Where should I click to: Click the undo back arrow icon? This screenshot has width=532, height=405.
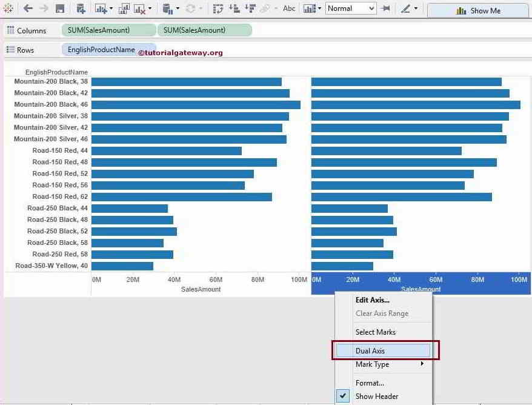(28, 8)
